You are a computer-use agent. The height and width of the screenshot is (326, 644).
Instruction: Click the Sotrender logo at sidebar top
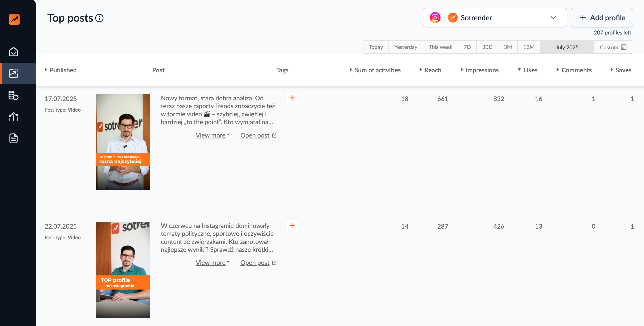click(14, 20)
